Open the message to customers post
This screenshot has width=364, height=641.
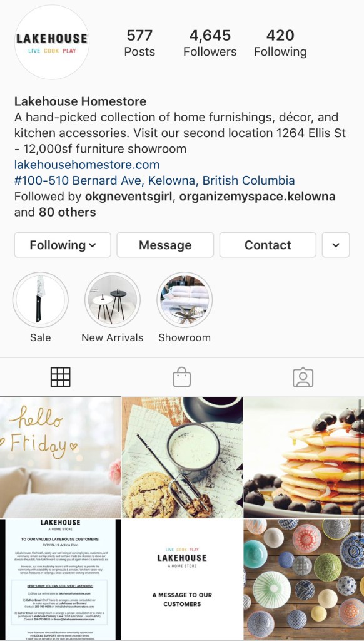click(182, 580)
